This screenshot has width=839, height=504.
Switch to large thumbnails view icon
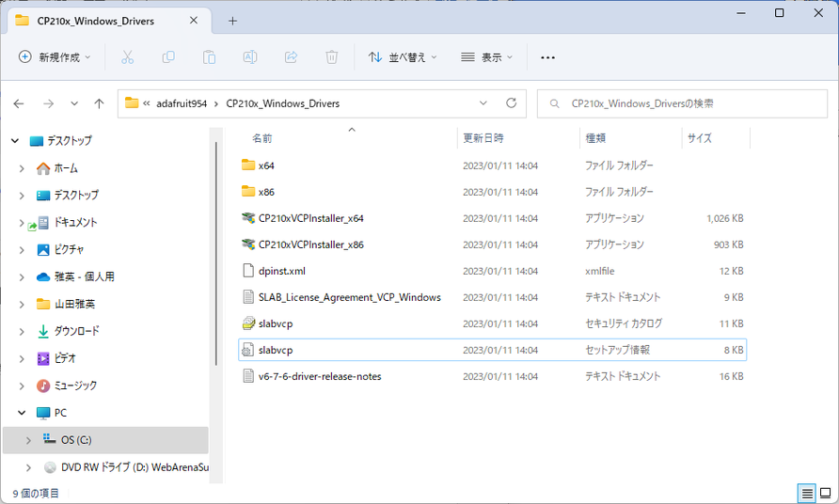point(826,493)
